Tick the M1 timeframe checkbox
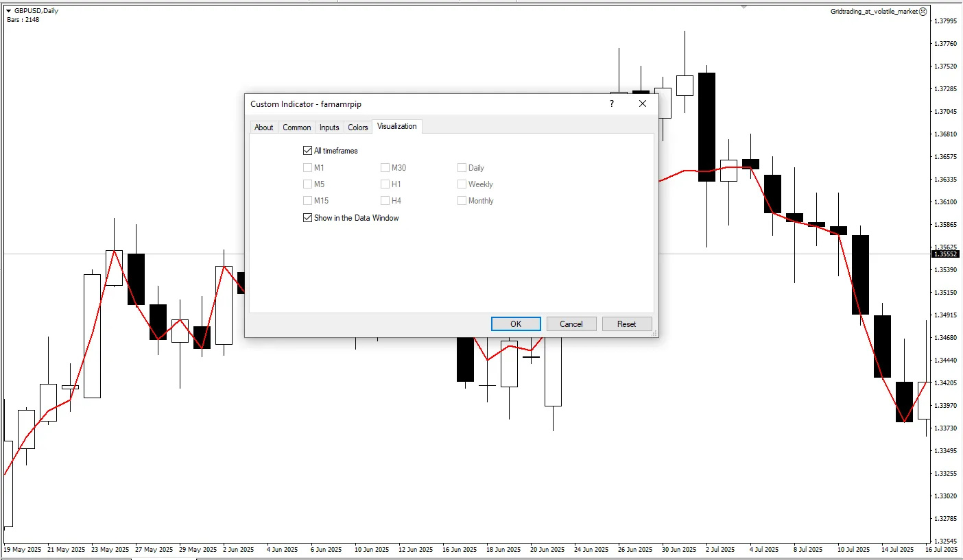The image size is (963, 560). pos(307,168)
